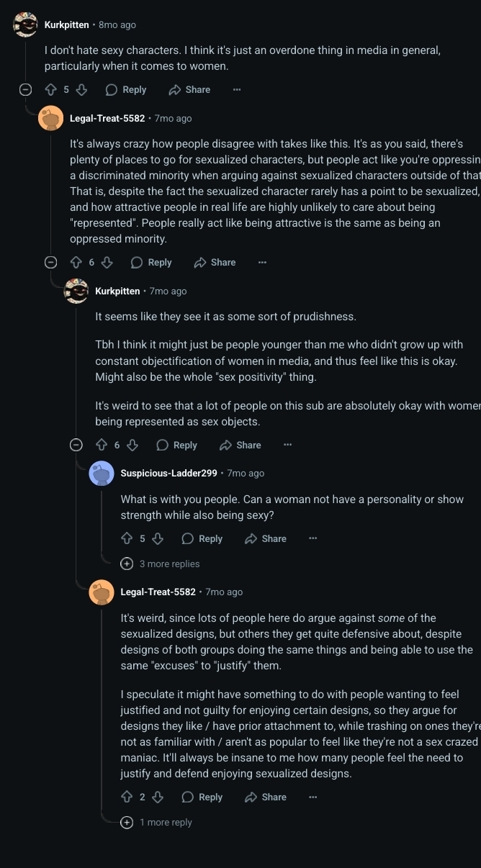481x868 pixels.
Task: Reply to Kurkpitten's comment with score 6
Action: tap(177, 445)
